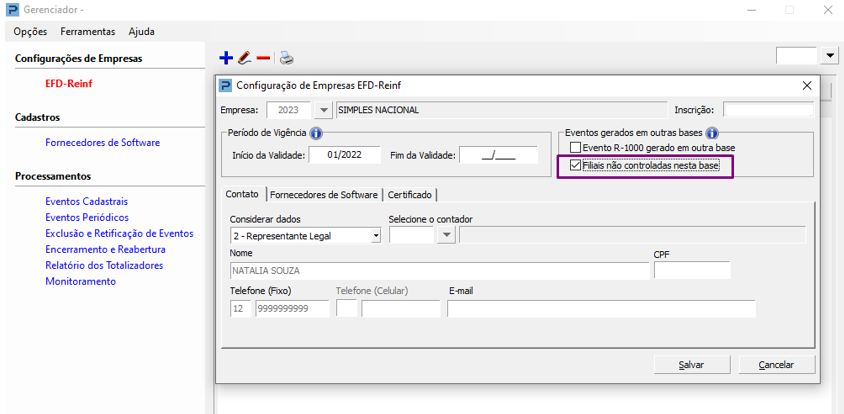844x414 pixels.
Task: Click the Cancelar button
Action: coord(776,365)
